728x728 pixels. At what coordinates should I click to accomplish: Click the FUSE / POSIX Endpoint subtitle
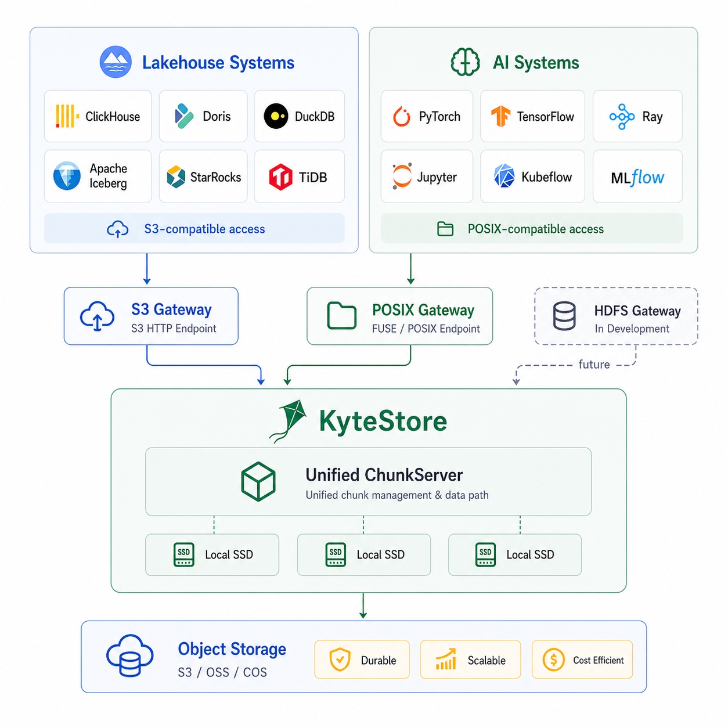click(426, 329)
